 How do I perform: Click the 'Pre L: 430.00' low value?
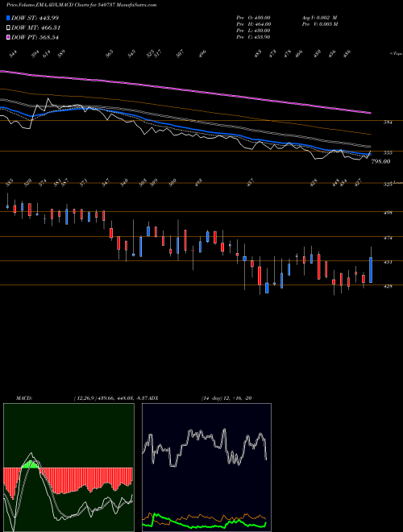[253, 31]
